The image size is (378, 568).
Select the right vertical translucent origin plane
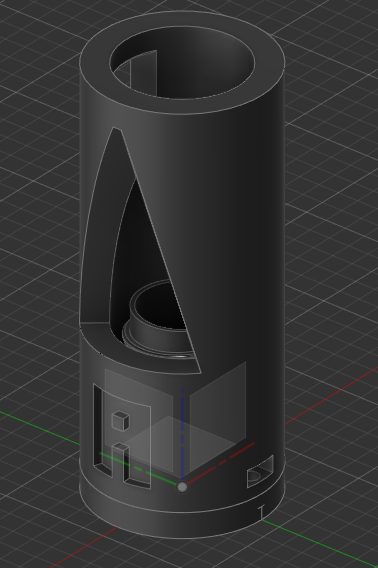click(x=218, y=417)
